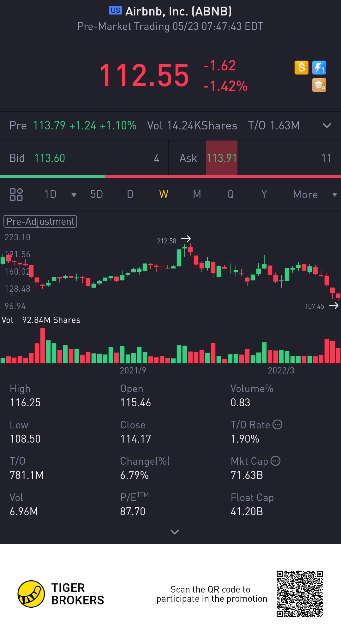
Task: Click the US market flag badge
Action: tap(115, 10)
